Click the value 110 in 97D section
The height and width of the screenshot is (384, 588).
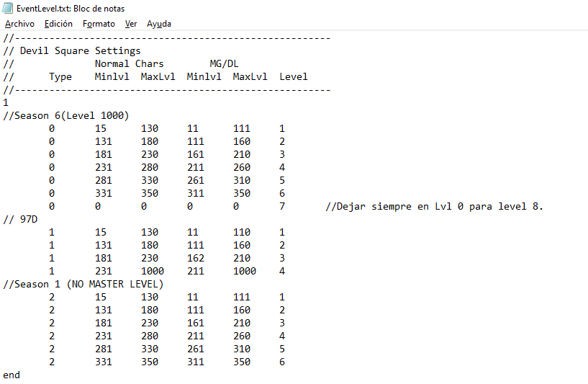(241, 233)
